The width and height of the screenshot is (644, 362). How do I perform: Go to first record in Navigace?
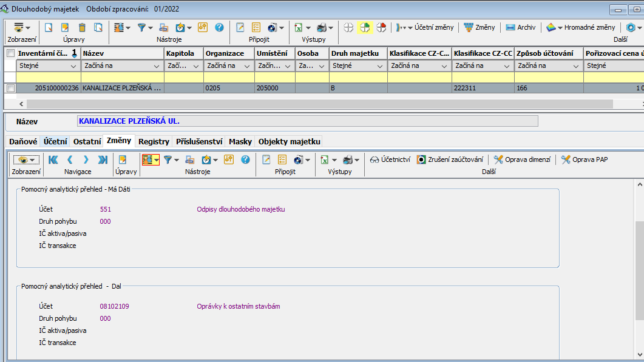53,159
